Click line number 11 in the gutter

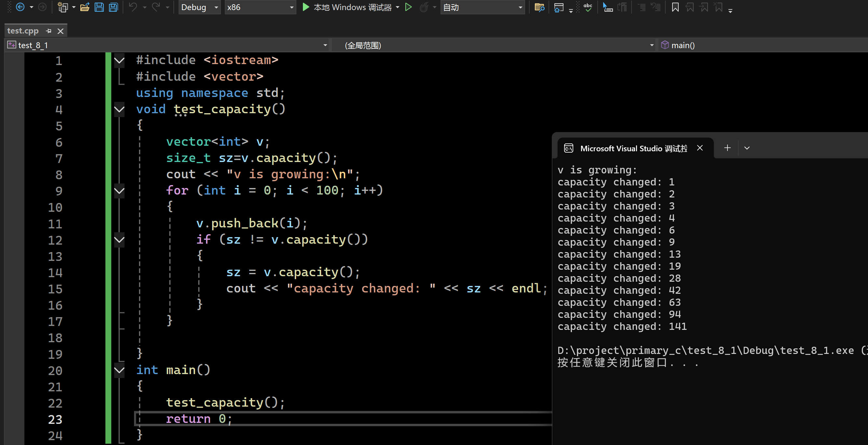tap(55, 224)
